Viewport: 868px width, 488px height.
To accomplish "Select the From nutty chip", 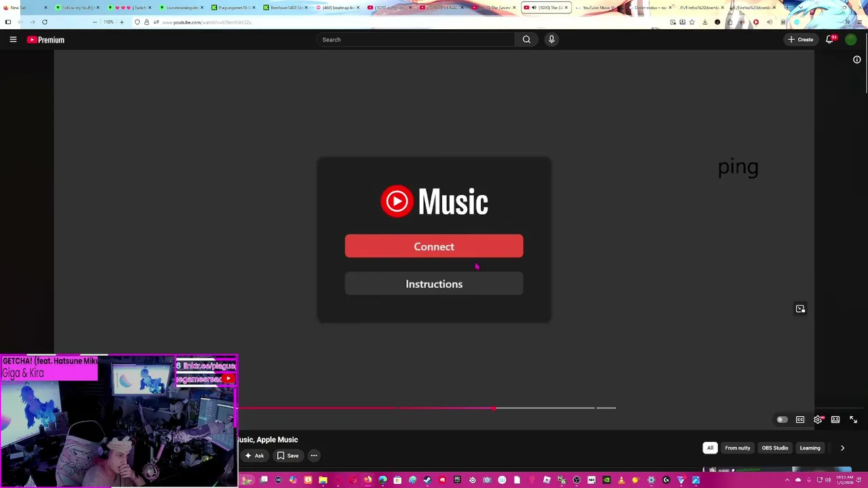I will 738,448.
